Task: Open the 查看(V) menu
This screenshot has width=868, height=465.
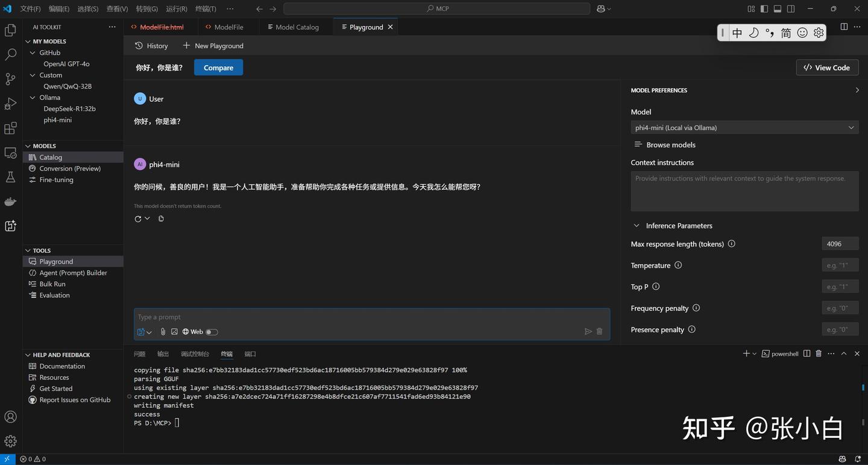Action: (x=117, y=9)
